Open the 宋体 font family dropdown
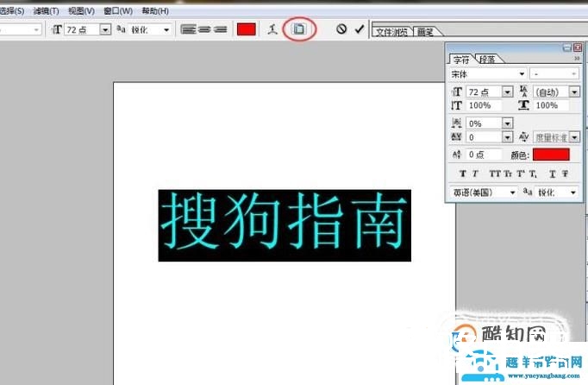 (x=488, y=74)
